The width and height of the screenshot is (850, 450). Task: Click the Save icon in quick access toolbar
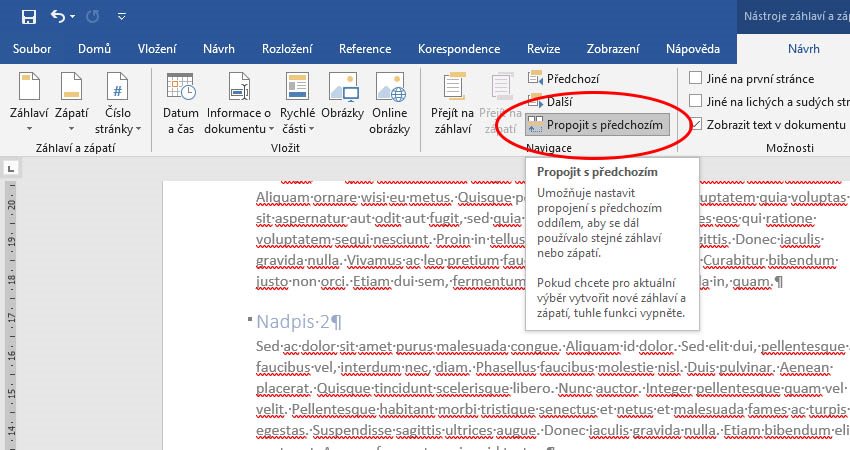tap(29, 17)
